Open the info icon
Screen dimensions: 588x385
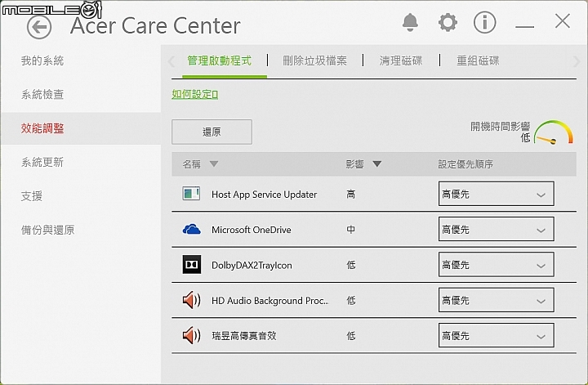[x=484, y=23]
